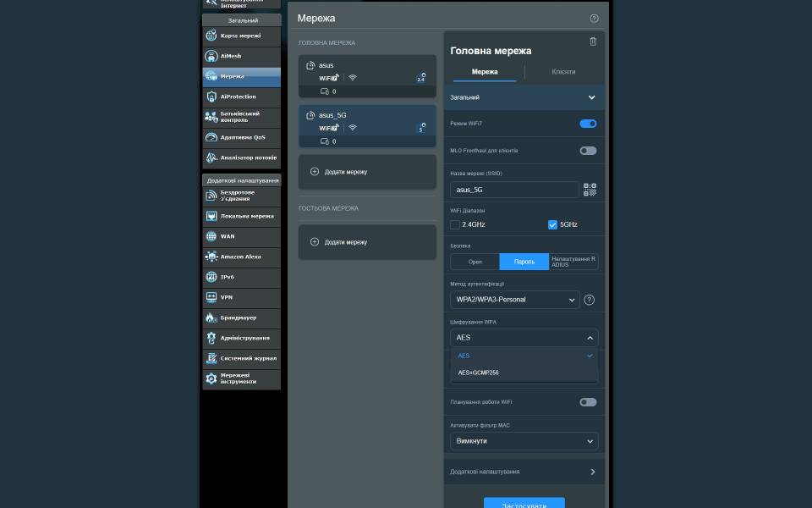The height and width of the screenshot is (508, 812).
Task: Open Amazon Alexa settings
Action: 241,257
